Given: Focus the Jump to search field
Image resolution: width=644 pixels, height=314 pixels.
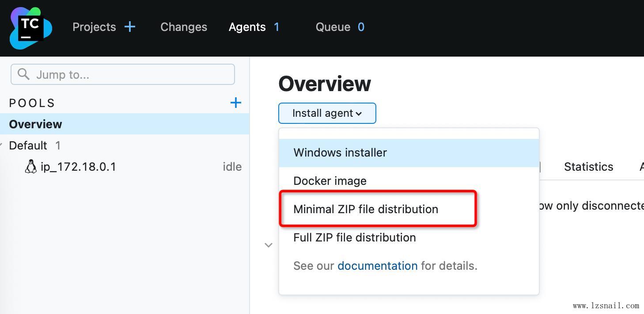Looking at the screenshot, I should [123, 74].
